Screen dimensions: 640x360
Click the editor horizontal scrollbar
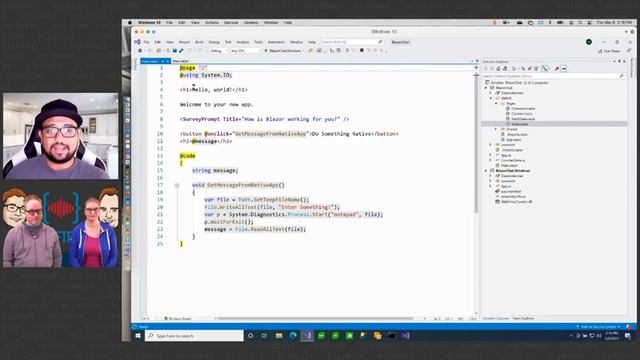316,318
